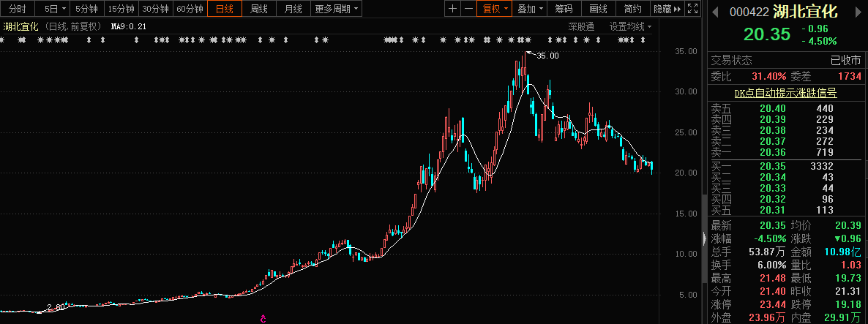Select the 60分钟 period tab
The image size is (868, 324).
(x=190, y=8)
